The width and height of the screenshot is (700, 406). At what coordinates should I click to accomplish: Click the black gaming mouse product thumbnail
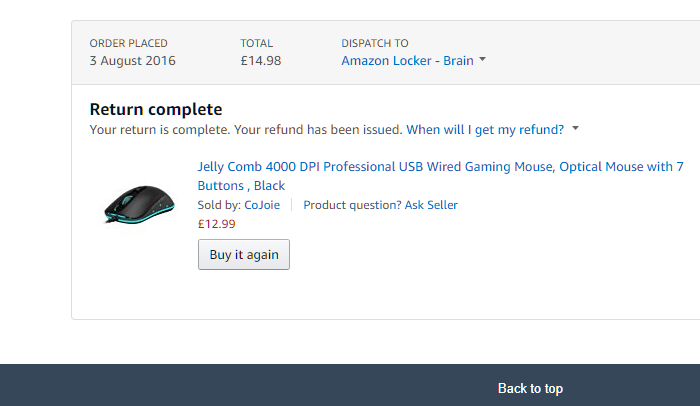point(139,204)
